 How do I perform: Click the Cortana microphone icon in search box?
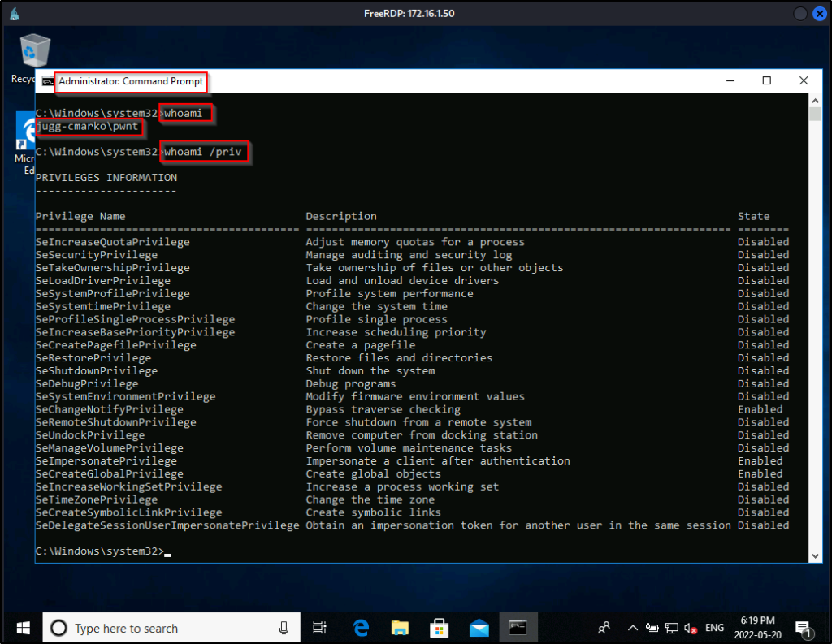[x=284, y=628]
